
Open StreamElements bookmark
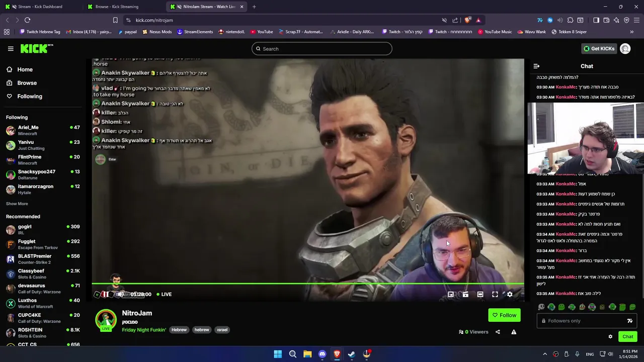195,32
